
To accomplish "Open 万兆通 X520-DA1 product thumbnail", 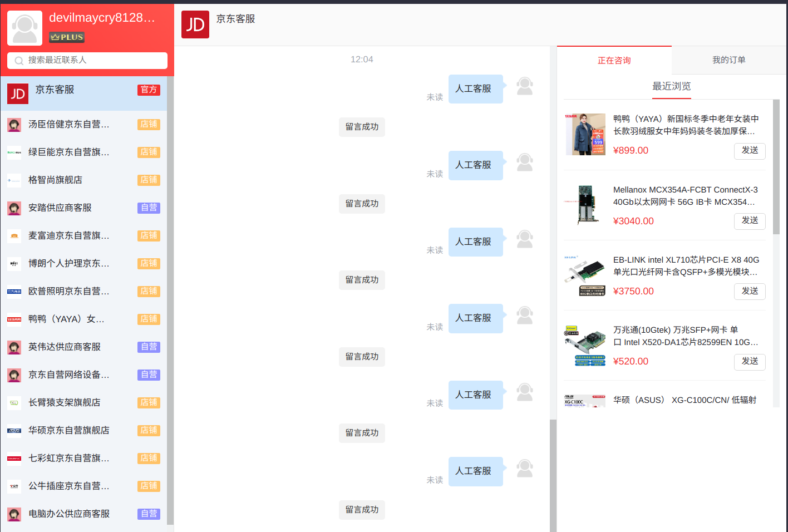I will pos(585,345).
